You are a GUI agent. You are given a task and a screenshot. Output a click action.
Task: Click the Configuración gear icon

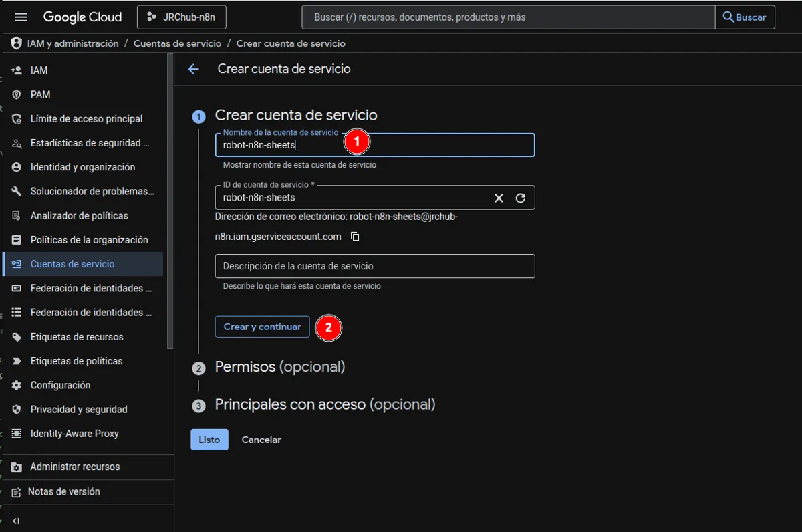coord(17,385)
